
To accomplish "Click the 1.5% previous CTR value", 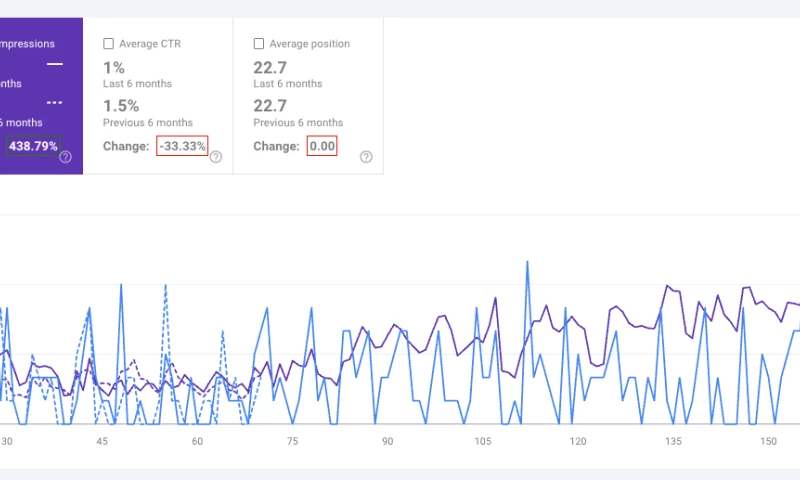I will 121,106.
